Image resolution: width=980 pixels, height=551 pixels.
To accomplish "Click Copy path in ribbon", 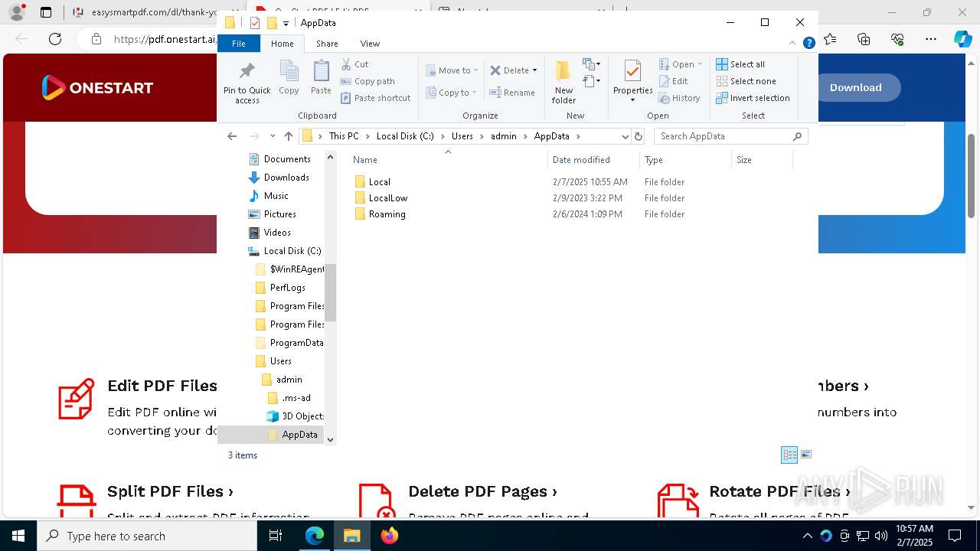I will pos(367,81).
